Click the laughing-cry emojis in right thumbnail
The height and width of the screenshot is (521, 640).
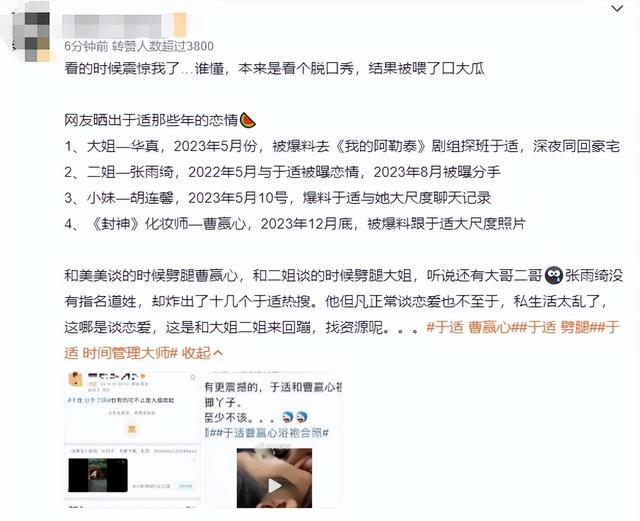tap(294, 417)
